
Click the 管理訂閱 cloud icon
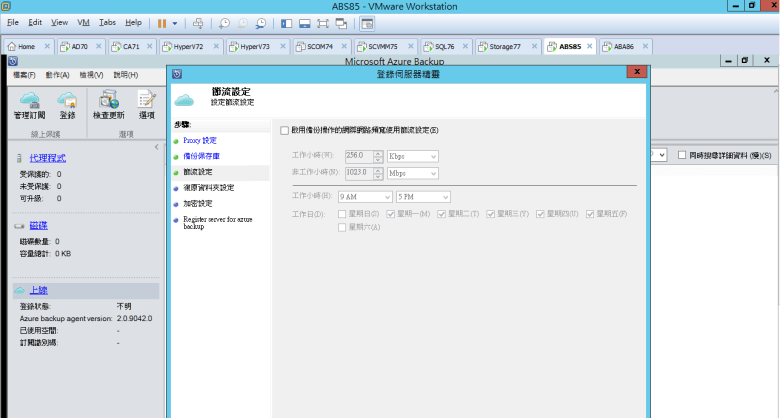pos(29,100)
